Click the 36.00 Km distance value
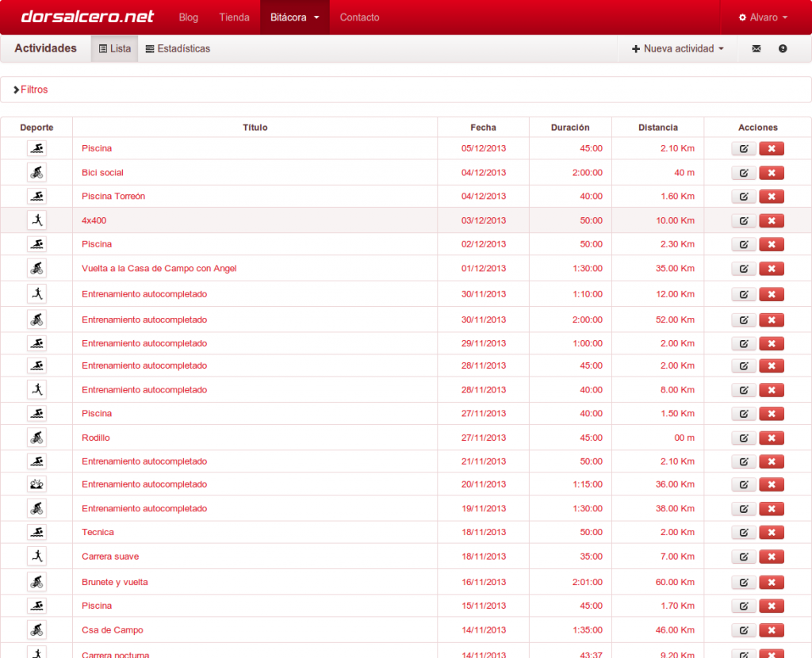Viewport: 812px width, 658px height. click(x=675, y=484)
